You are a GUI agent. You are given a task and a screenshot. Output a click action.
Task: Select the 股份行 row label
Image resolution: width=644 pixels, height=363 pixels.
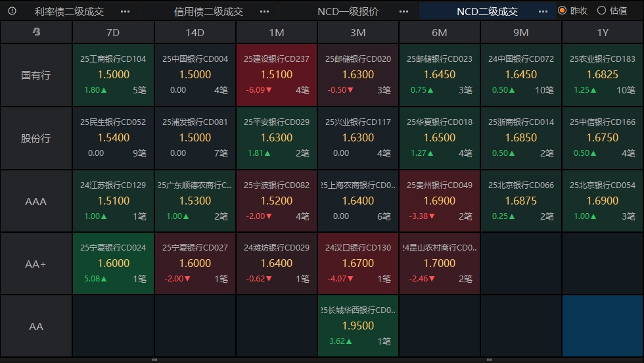coord(36,138)
